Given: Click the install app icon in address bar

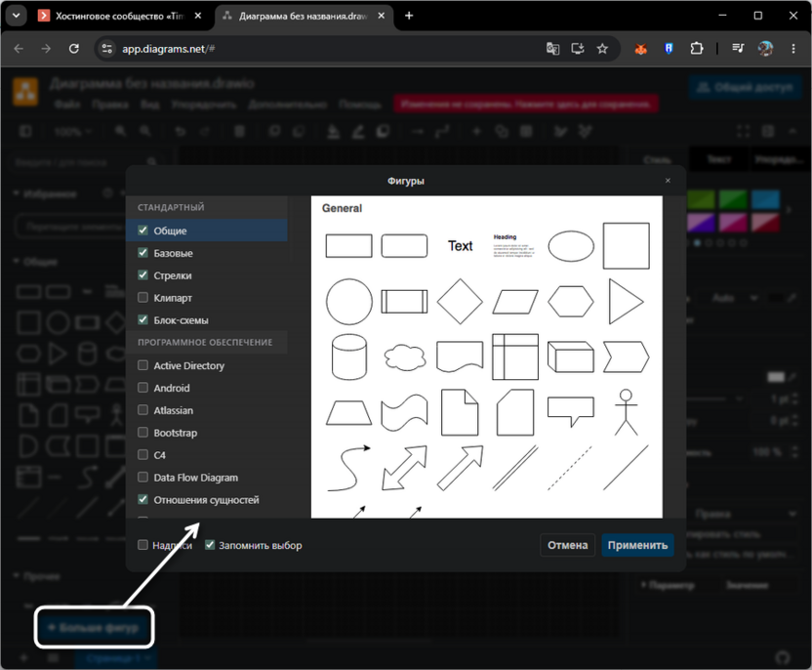Looking at the screenshot, I should coord(578,49).
